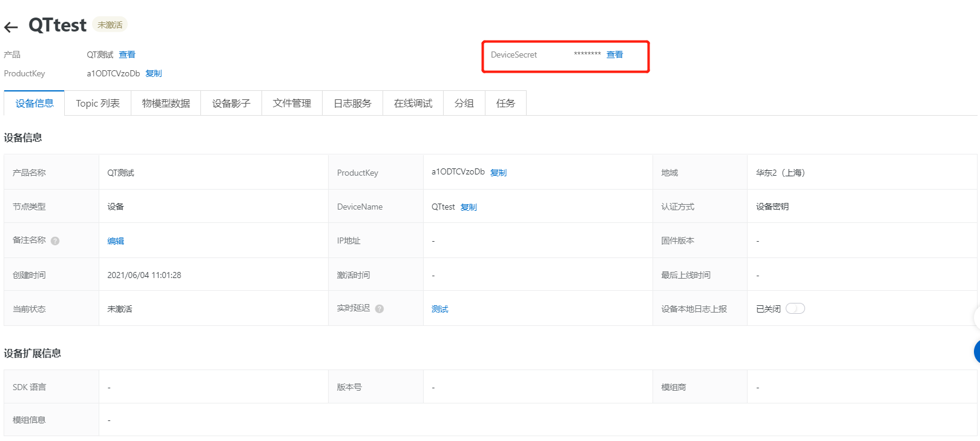Select the 当前状态 value 未激活 in table

pyautogui.click(x=119, y=309)
